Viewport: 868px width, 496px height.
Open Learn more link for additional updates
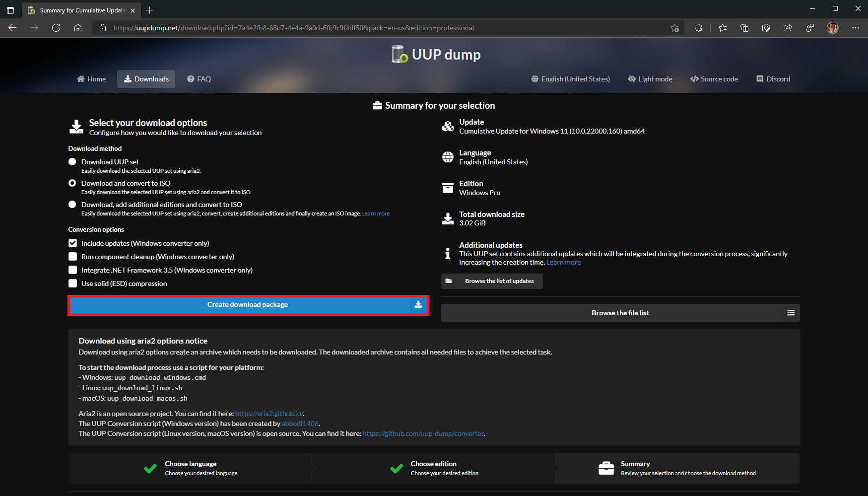point(563,263)
